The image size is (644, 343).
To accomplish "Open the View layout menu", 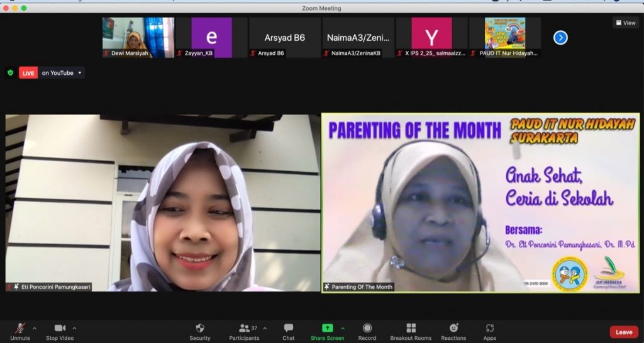I will pyautogui.click(x=626, y=23).
